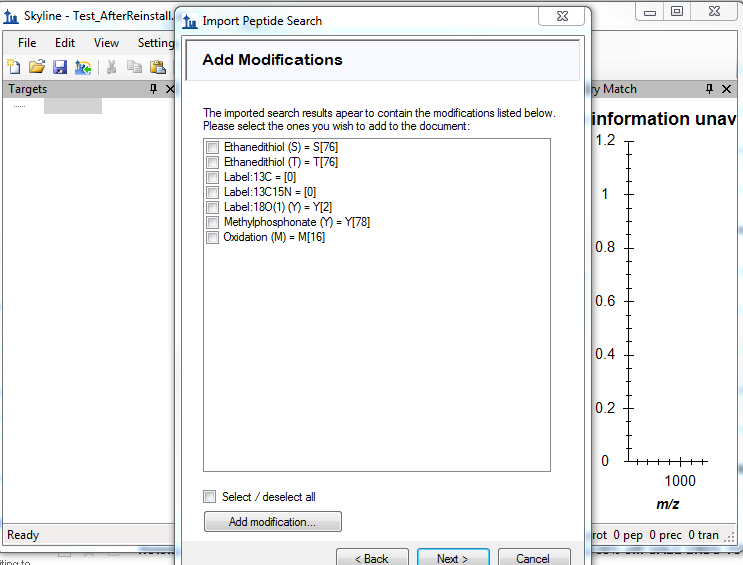The width and height of the screenshot is (743, 565).
Task: Open the View menu
Action: coord(106,43)
